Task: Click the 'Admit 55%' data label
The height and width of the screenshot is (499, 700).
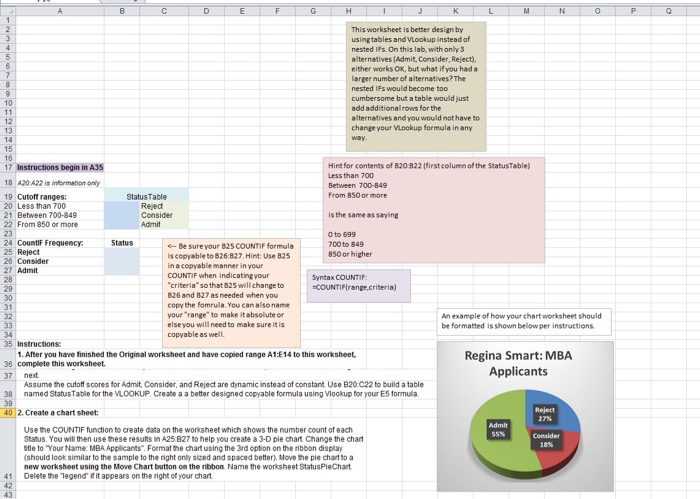Action: 498,429
